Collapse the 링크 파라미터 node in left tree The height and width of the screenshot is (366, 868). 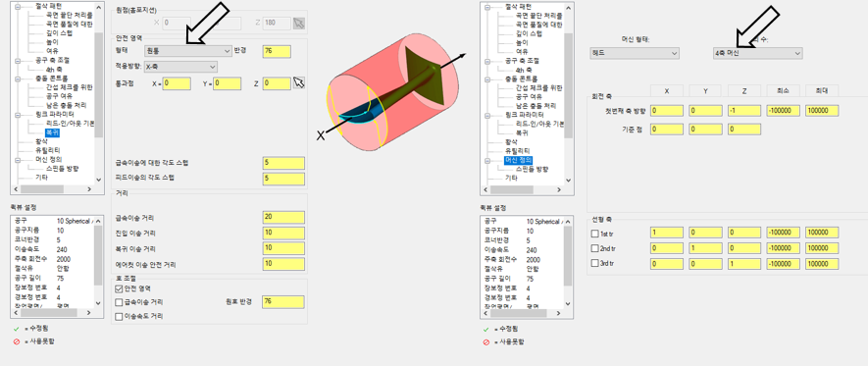click(18, 115)
